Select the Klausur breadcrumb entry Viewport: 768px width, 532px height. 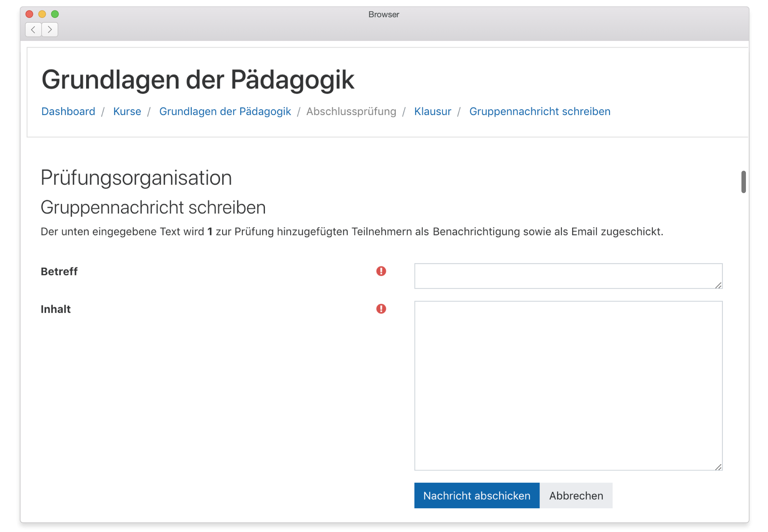(432, 111)
